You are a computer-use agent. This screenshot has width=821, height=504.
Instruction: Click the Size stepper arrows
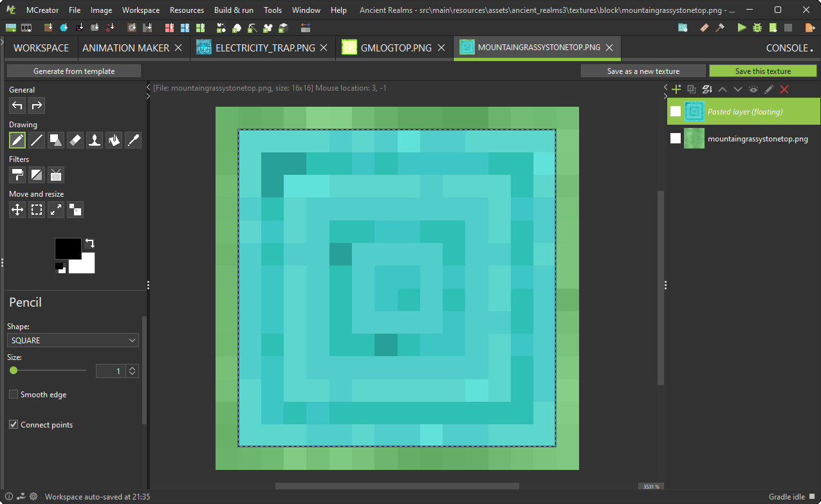tap(133, 371)
